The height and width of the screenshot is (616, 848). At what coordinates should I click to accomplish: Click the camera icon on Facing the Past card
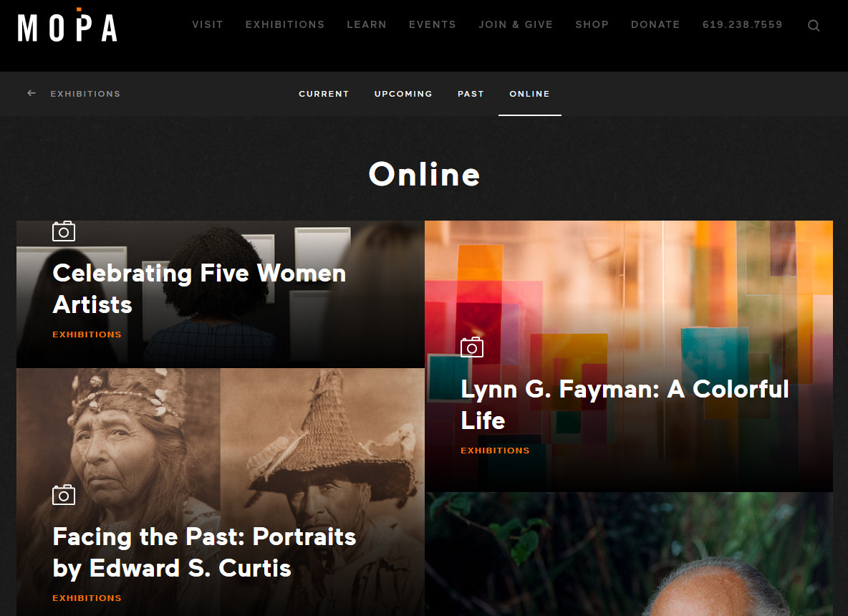point(63,494)
